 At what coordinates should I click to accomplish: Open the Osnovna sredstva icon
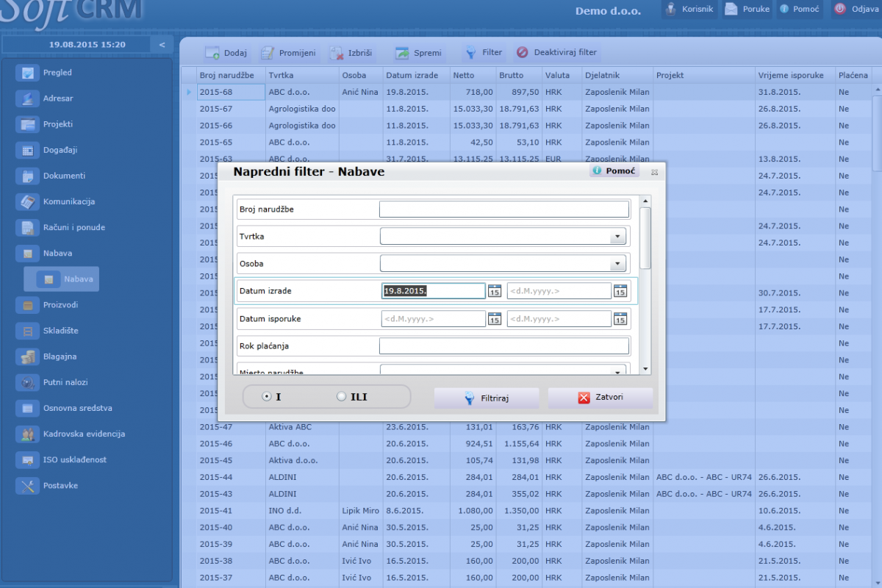[x=28, y=408]
